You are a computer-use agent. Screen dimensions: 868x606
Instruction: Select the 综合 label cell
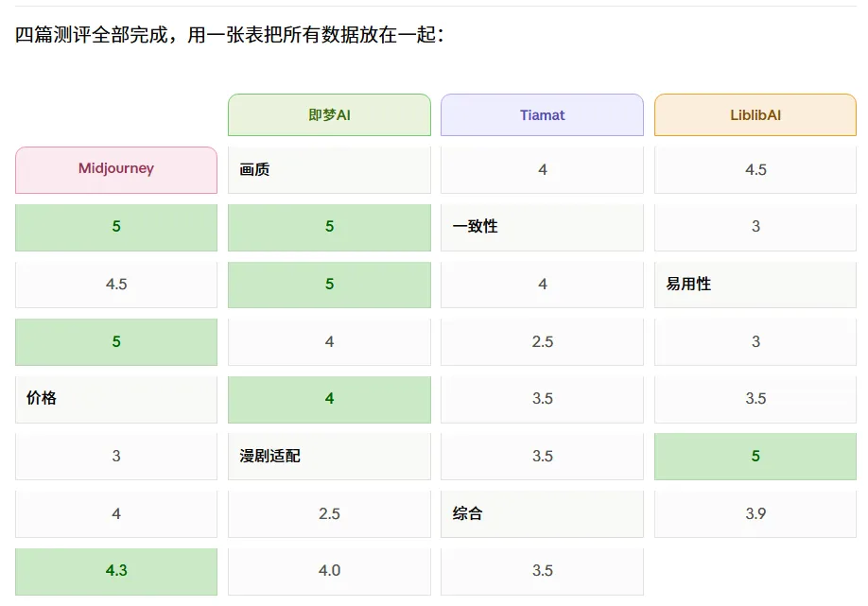(x=542, y=514)
